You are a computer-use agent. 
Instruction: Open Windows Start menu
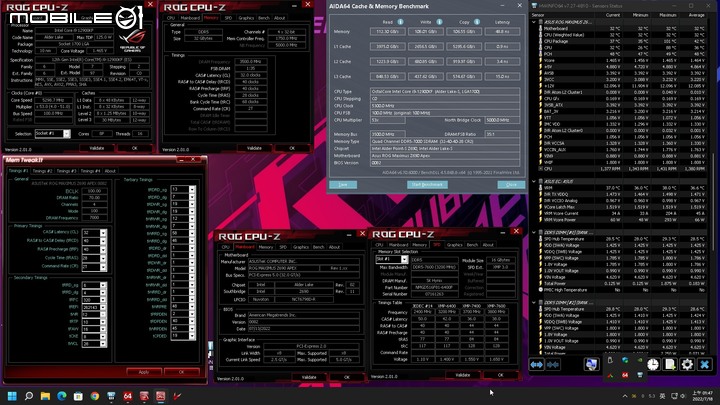pos(12,396)
